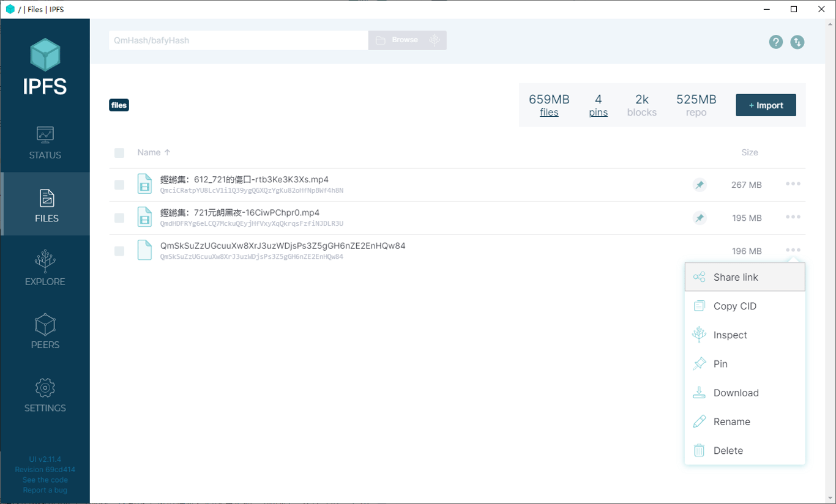Select all files checkbox in header

coord(119,153)
